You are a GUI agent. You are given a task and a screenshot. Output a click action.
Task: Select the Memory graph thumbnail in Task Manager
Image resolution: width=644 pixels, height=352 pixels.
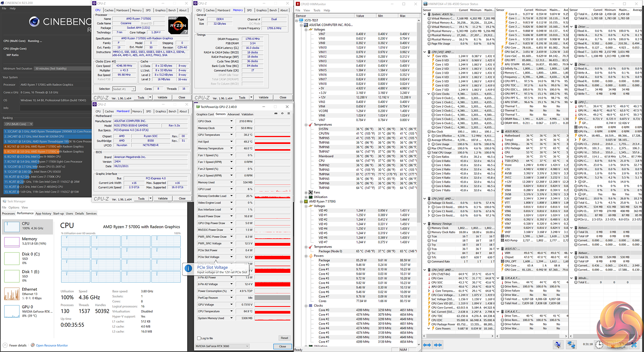(12, 241)
